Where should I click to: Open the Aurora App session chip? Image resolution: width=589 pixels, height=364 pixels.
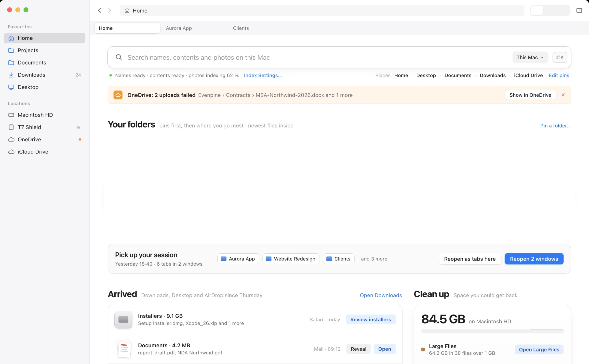click(238, 259)
